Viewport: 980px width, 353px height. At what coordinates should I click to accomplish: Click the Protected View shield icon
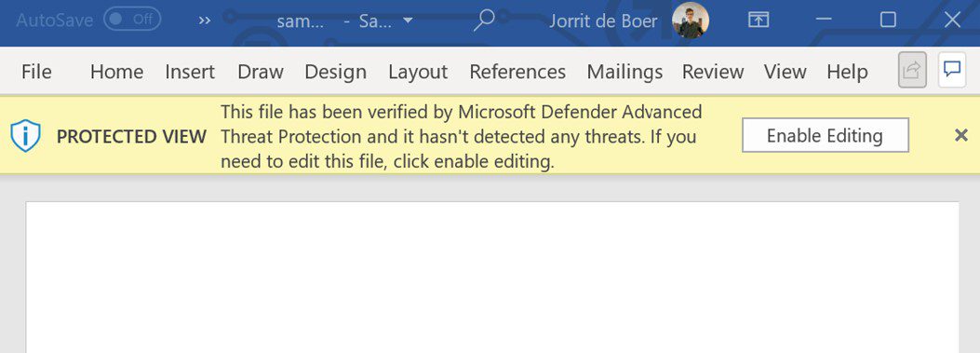tap(26, 136)
